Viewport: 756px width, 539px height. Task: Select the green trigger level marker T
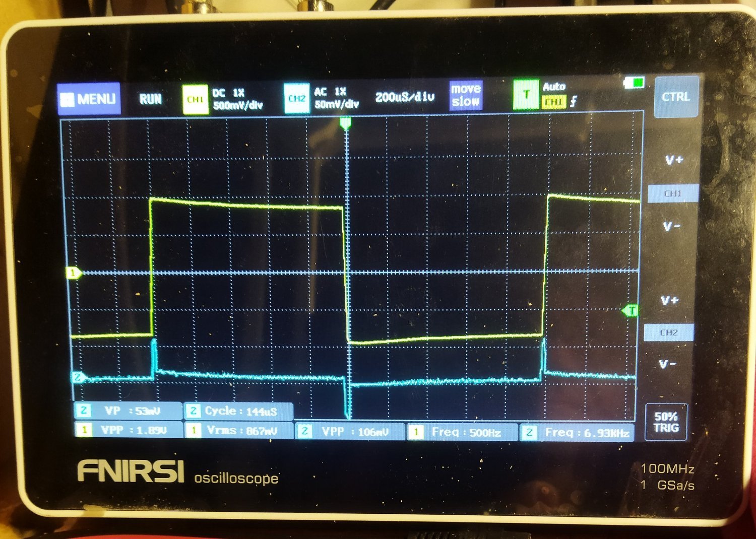click(630, 310)
